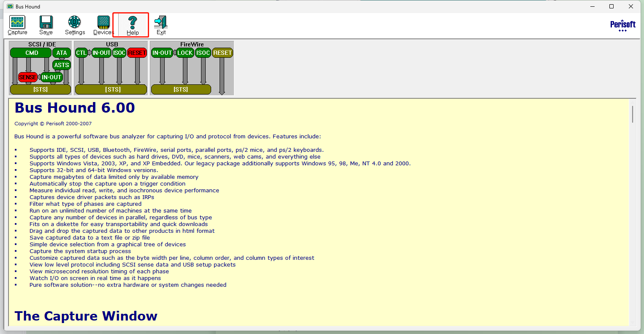Click the 'Automatically stop the capture' line

coord(107,183)
